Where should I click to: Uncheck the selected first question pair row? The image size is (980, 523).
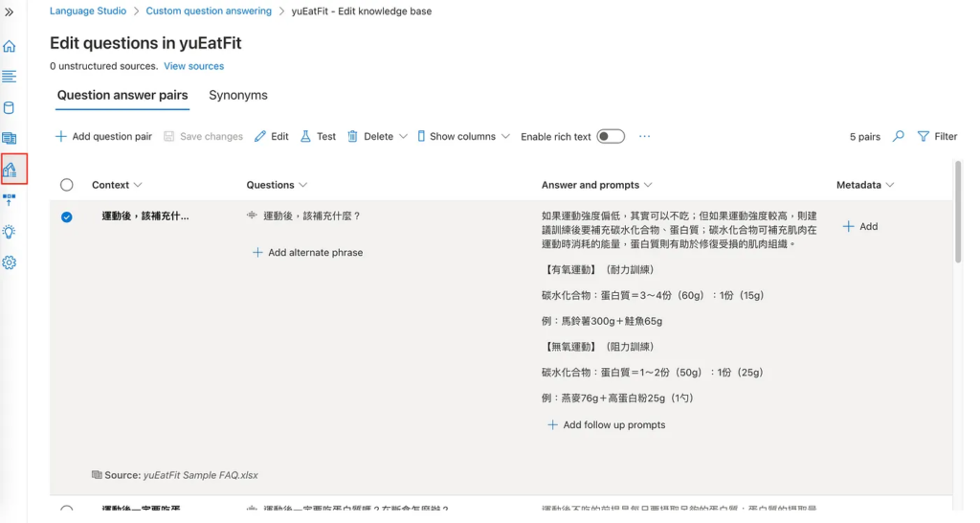click(67, 216)
